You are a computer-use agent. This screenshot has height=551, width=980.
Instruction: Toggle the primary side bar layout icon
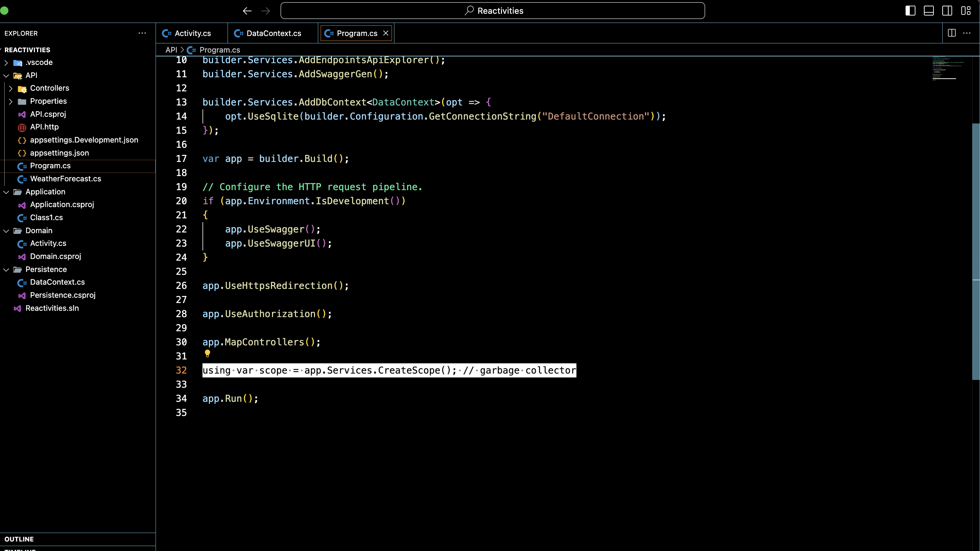pos(910,11)
